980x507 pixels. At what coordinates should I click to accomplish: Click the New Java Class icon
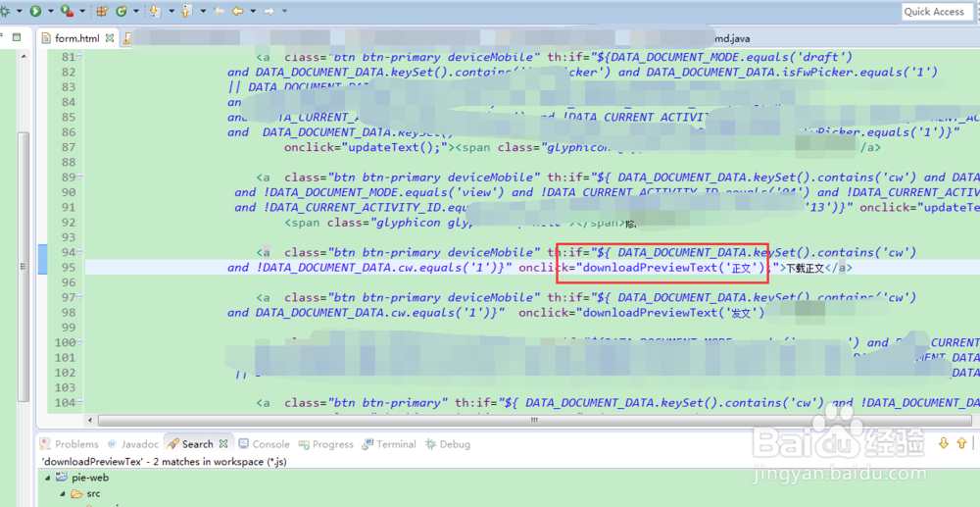(x=120, y=11)
